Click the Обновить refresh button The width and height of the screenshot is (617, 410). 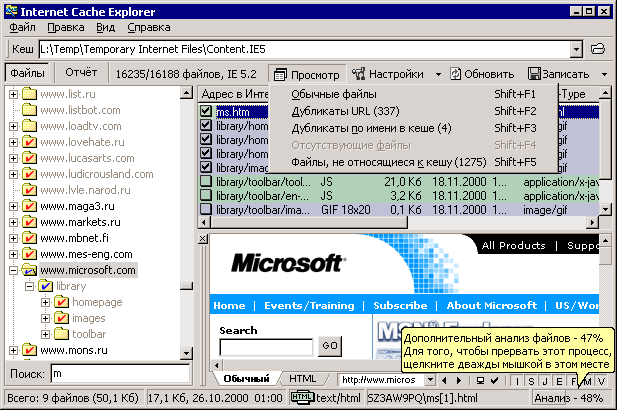[x=482, y=74]
